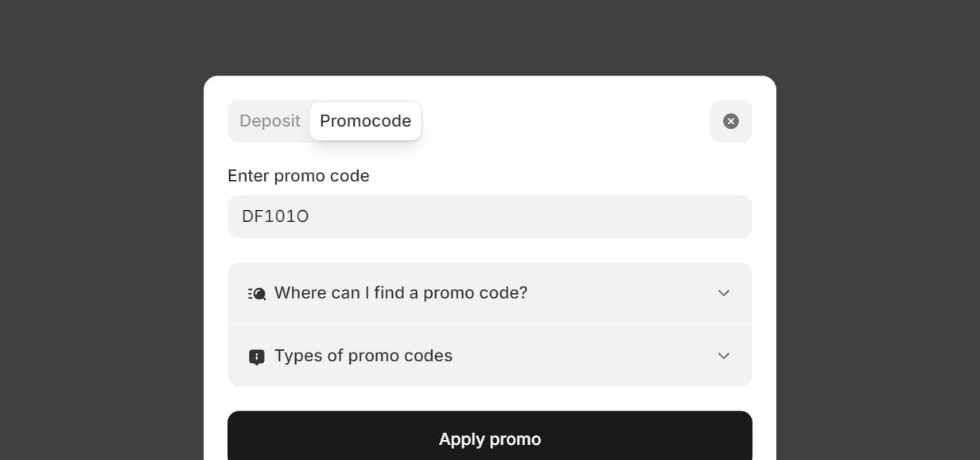The image size is (980, 460).
Task: Expand the Where can I find a promo code section
Action: coord(489,293)
